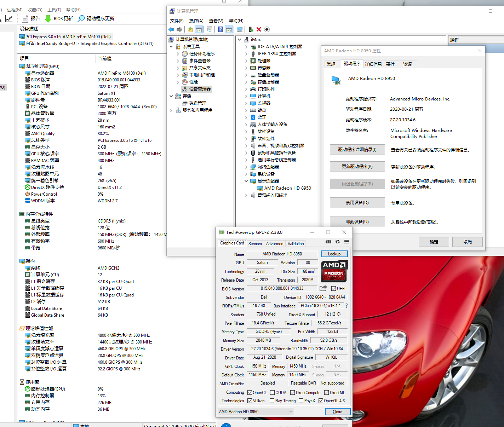Click the BIOS 更新 green arrow icon
The width and height of the screenshot is (504, 427).
click(48, 18)
